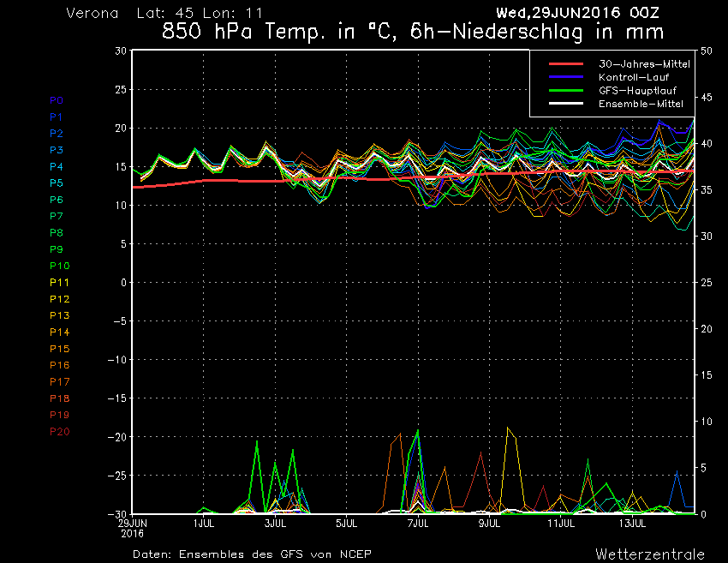The image size is (728, 563).
Task: Click the P2 member label
Action: pyautogui.click(x=57, y=134)
